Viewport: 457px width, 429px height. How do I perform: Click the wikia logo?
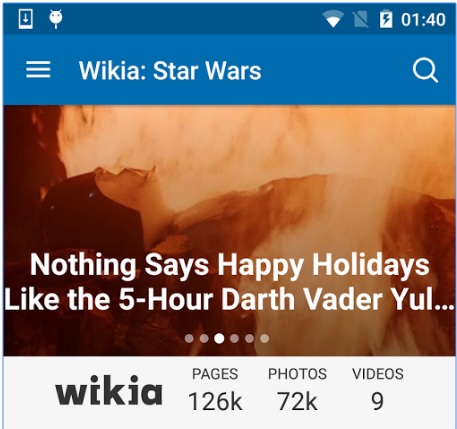coord(109,390)
